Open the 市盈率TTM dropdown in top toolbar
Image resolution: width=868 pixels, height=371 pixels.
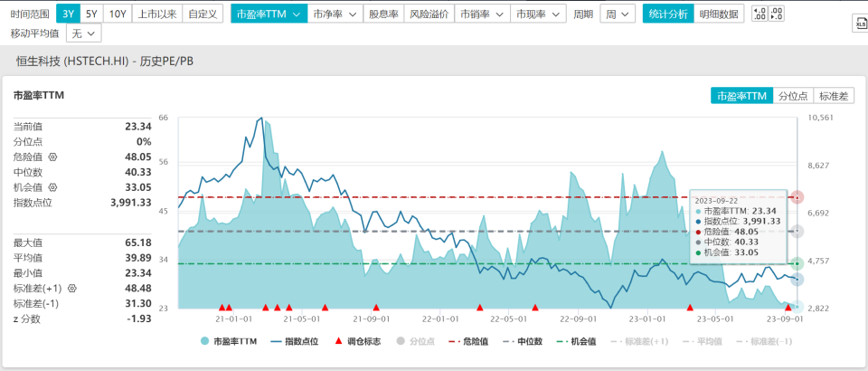tap(269, 14)
